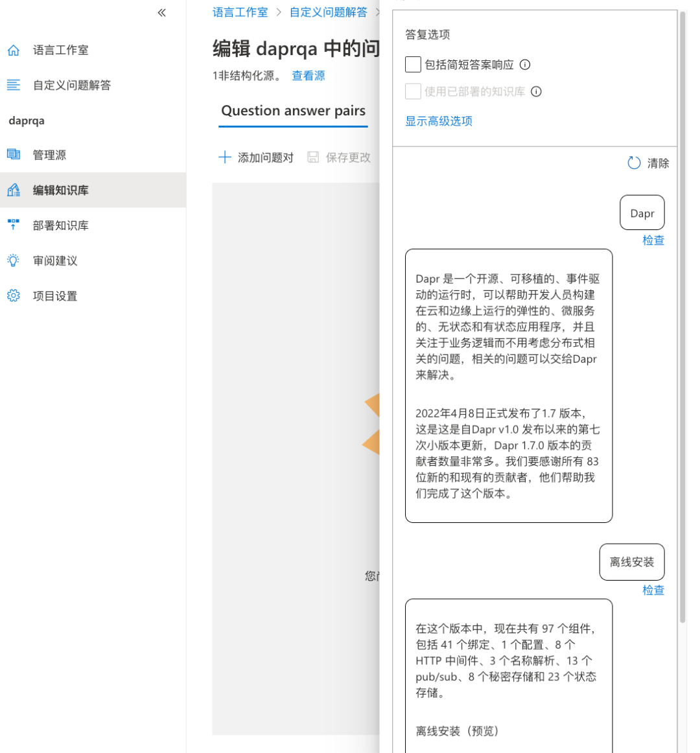Click breadcrumb chevron after 语言工作室
This screenshot has height=753, width=700.
pos(279,12)
